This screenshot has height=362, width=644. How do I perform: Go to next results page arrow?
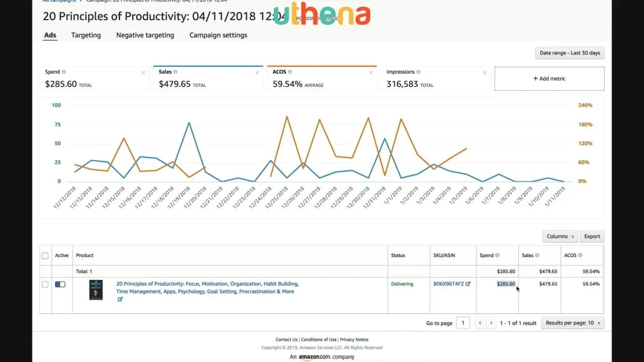click(491, 323)
